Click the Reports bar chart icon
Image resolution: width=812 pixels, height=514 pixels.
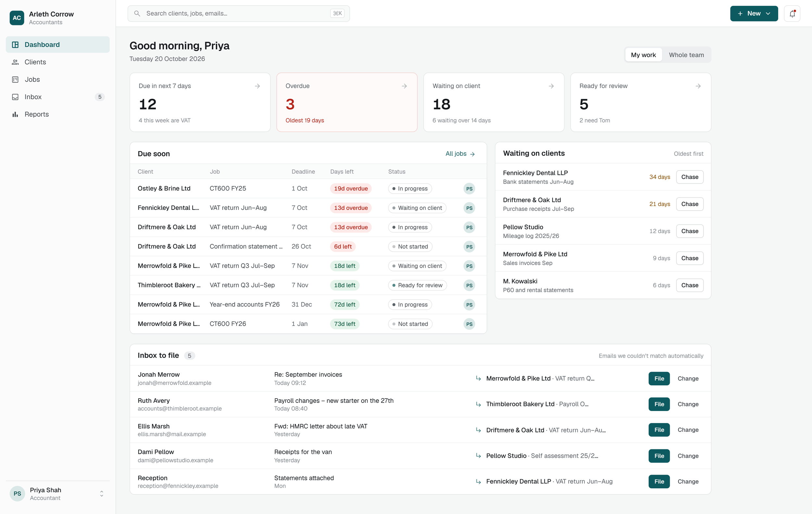(x=15, y=114)
